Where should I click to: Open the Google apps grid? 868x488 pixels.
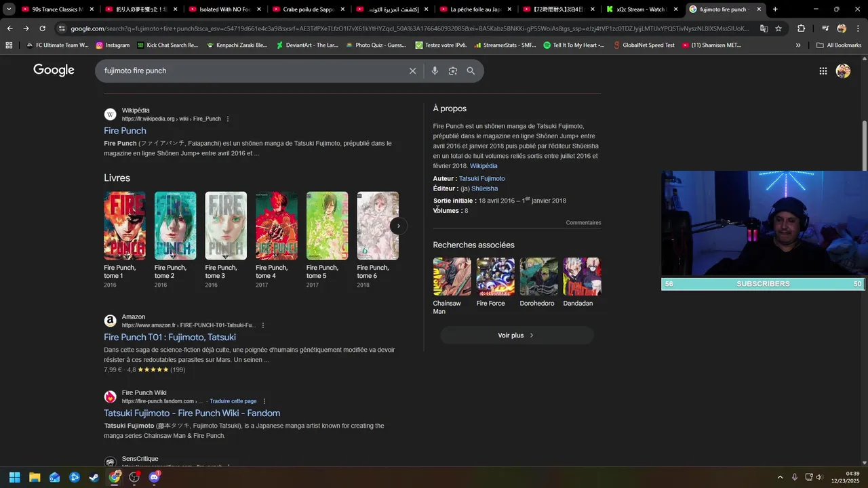[823, 70]
